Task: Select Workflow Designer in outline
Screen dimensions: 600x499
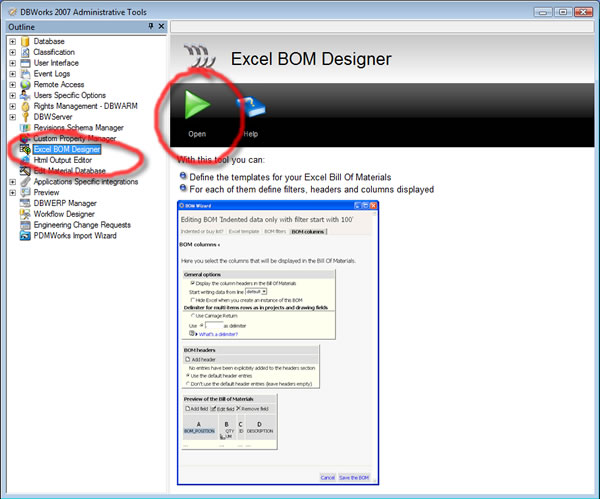Action: click(64, 214)
